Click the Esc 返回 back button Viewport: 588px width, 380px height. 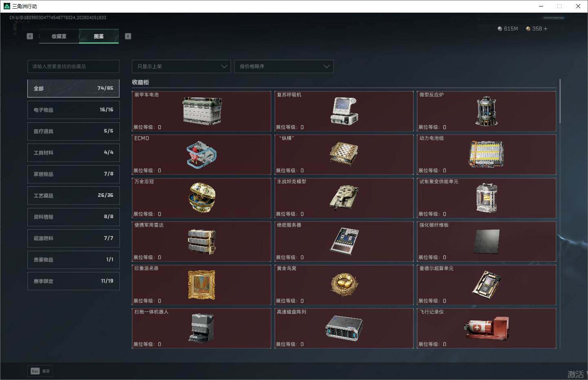[x=40, y=371]
